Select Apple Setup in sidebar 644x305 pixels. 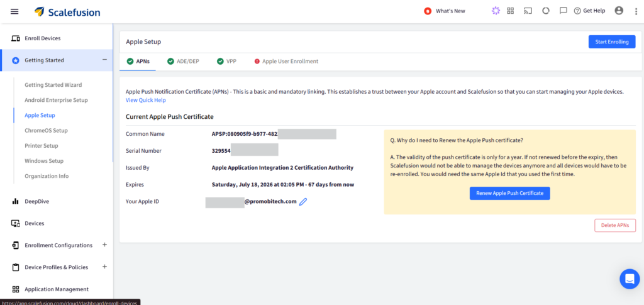(40, 115)
